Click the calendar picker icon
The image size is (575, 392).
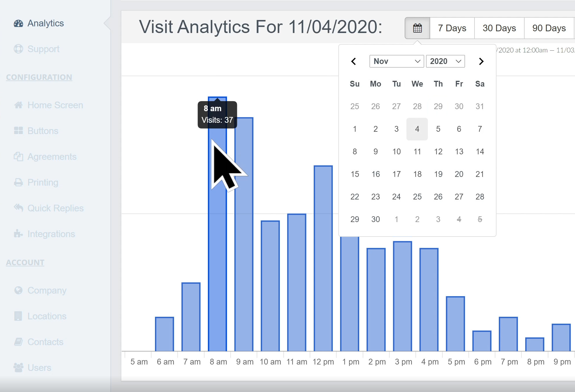tap(417, 28)
